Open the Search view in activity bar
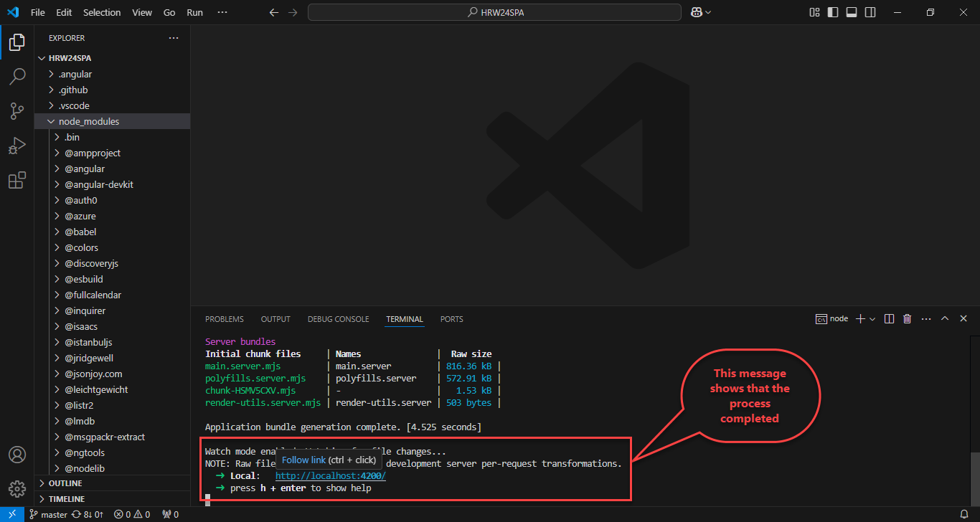 (x=17, y=76)
